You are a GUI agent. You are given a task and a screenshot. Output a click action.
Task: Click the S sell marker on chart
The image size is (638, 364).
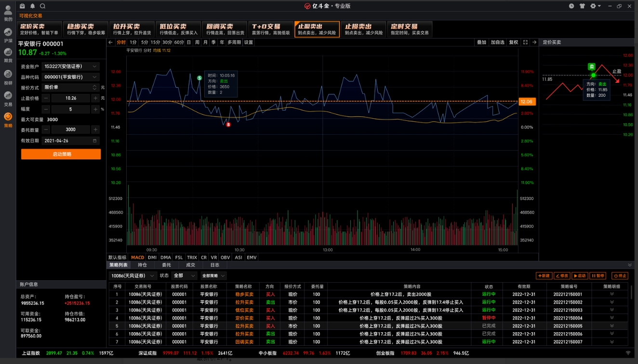(x=199, y=78)
